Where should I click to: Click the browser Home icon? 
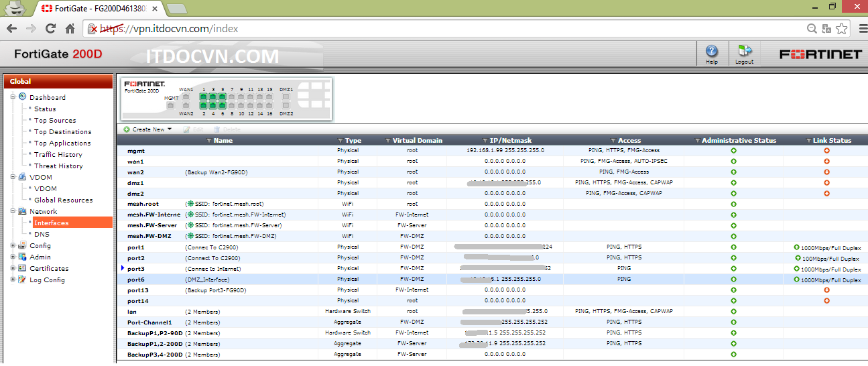(x=70, y=29)
